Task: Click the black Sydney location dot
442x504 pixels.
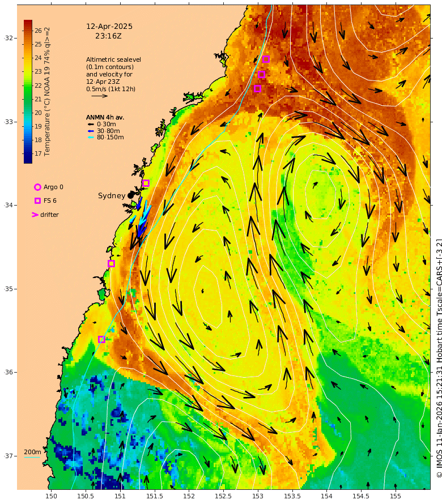Action: coord(130,195)
